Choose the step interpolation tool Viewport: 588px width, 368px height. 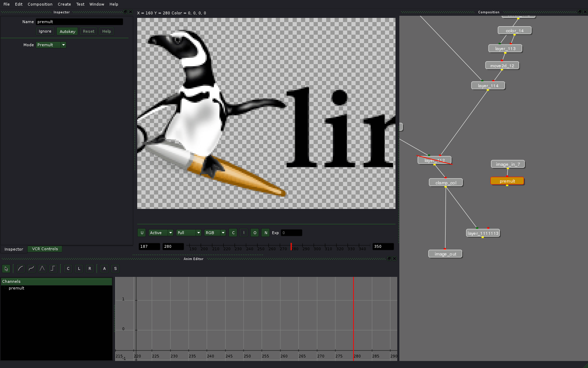click(x=53, y=269)
